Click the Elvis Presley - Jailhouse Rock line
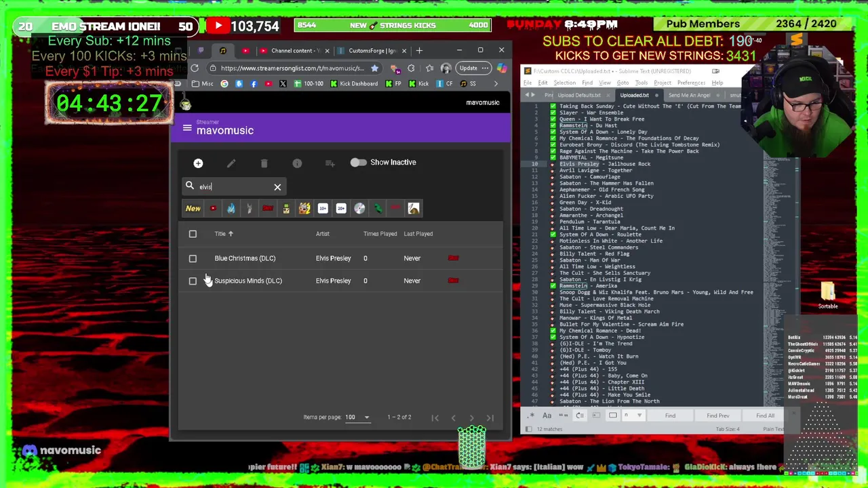The height and width of the screenshot is (488, 868). [x=604, y=163]
